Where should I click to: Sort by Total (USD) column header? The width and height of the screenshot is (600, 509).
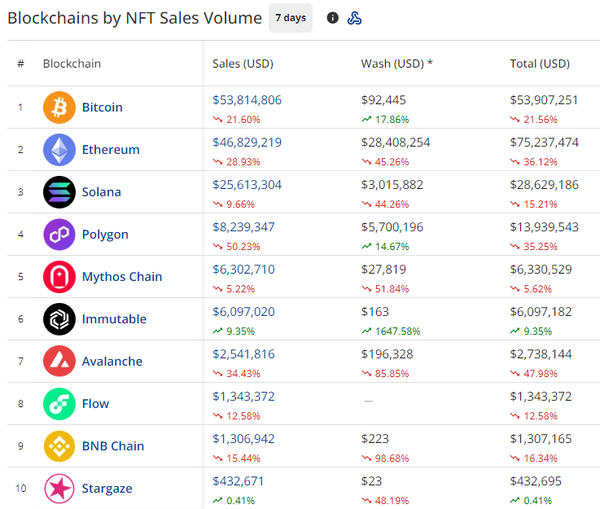coord(539,64)
